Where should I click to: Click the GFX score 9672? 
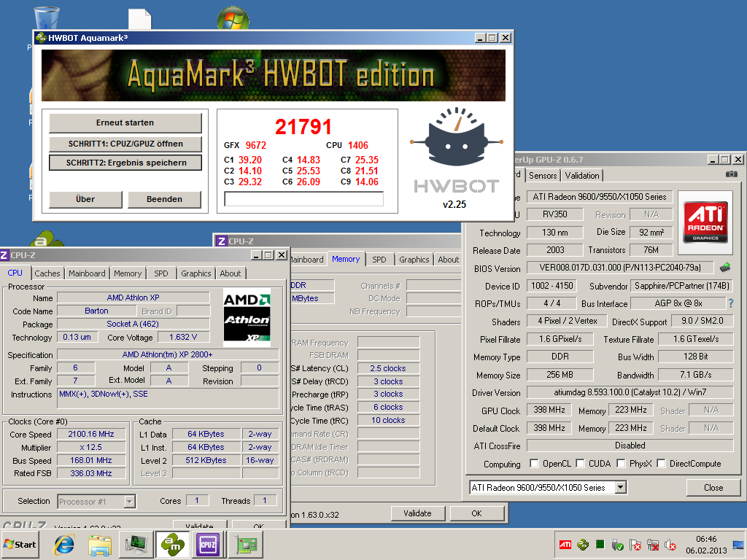(256, 145)
